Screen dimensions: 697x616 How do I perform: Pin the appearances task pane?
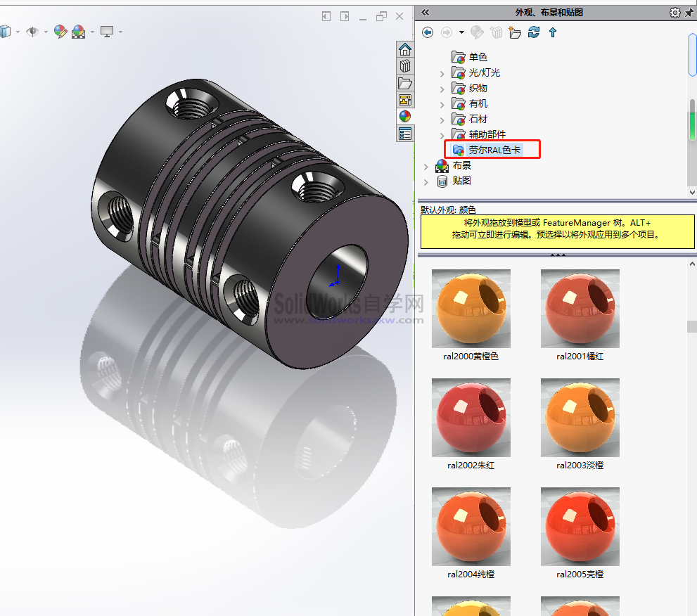[x=689, y=13]
